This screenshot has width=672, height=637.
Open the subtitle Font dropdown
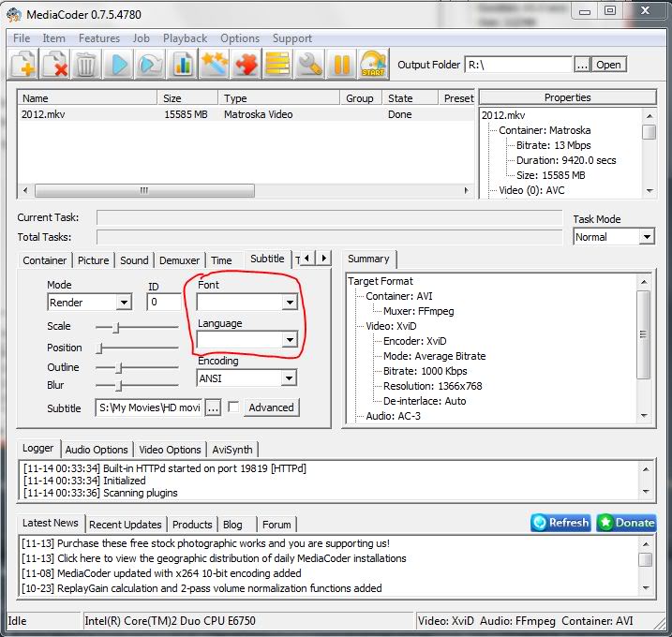[x=289, y=303]
